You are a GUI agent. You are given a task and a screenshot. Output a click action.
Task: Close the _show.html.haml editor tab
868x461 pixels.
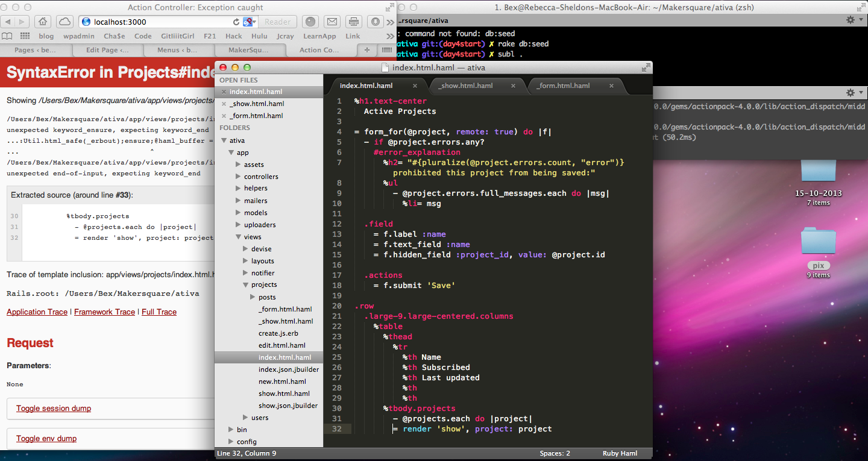(x=514, y=86)
